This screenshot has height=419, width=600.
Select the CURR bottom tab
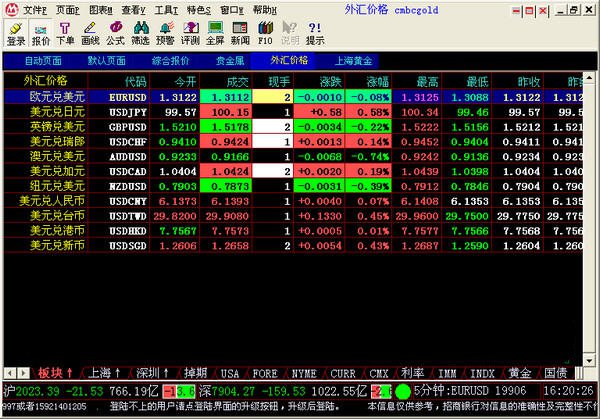(343, 373)
